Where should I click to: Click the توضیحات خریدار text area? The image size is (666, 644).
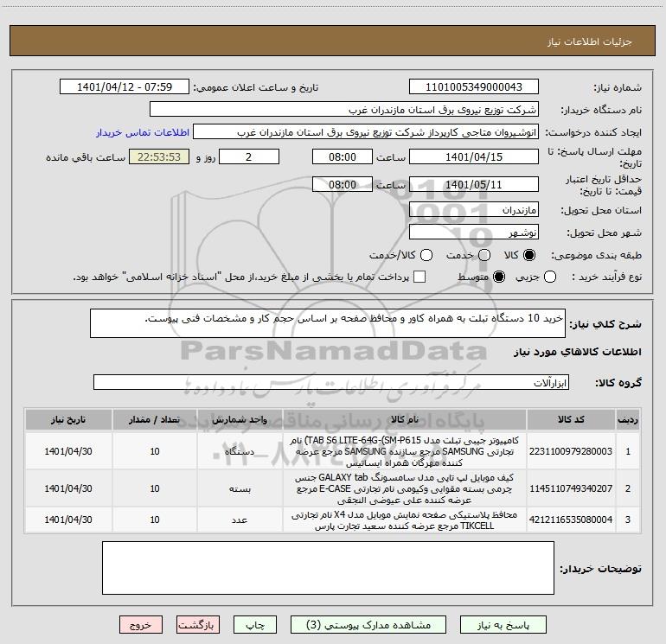(x=328, y=568)
